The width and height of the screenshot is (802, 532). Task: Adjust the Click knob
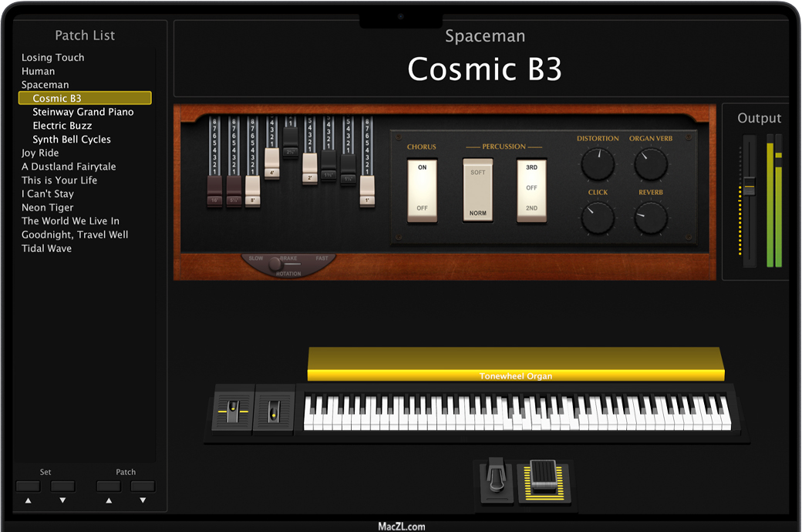[x=598, y=217]
